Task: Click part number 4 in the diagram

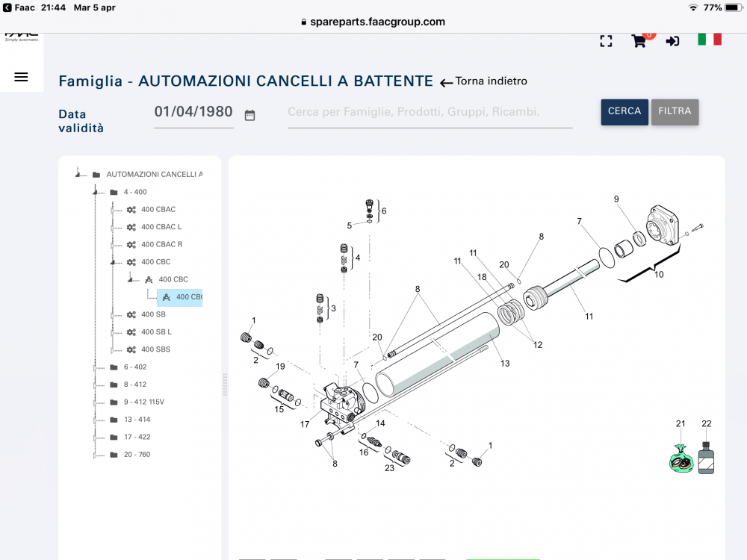Action: point(358,258)
